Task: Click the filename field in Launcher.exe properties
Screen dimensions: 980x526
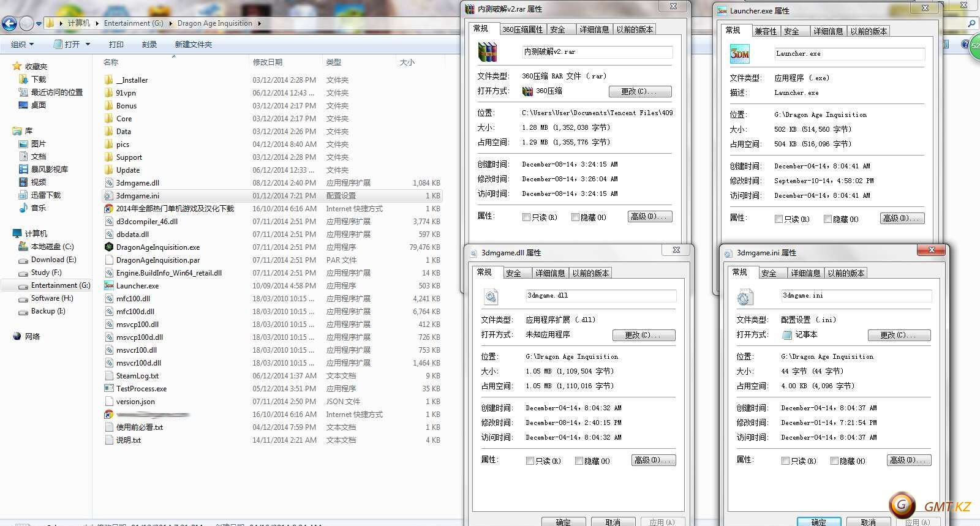Action: coord(850,54)
